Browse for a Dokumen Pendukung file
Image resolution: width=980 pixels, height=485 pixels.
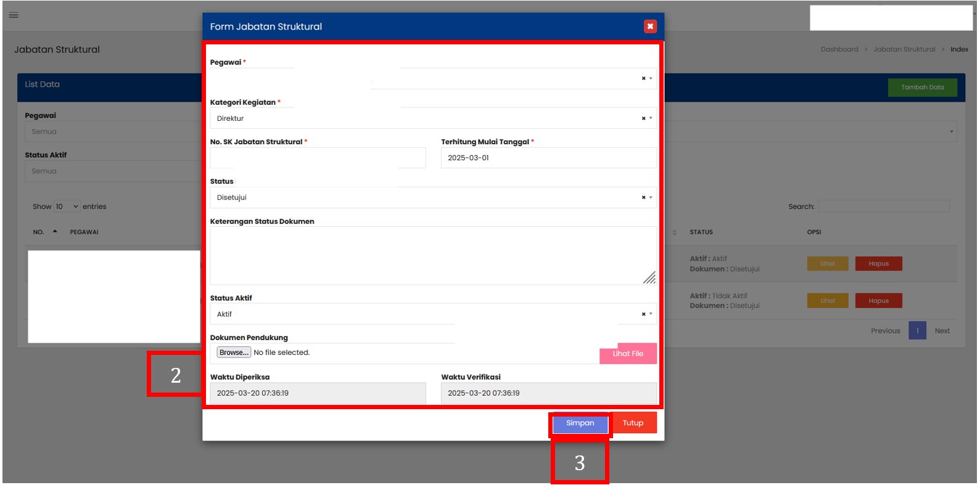(x=234, y=353)
